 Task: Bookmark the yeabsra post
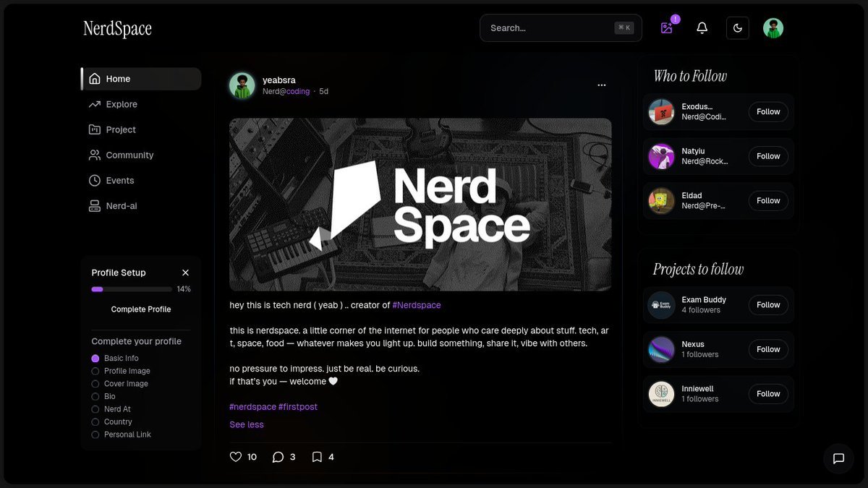pyautogui.click(x=317, y=457)
